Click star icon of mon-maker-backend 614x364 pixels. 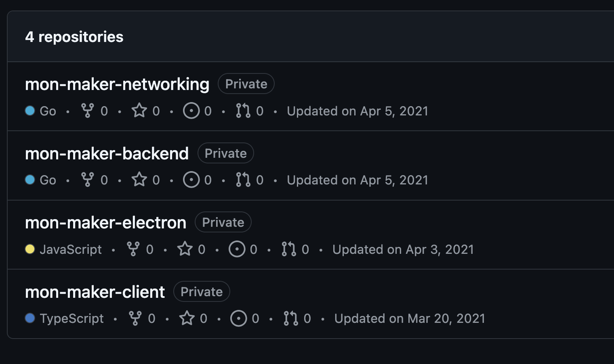coord(139,180)
